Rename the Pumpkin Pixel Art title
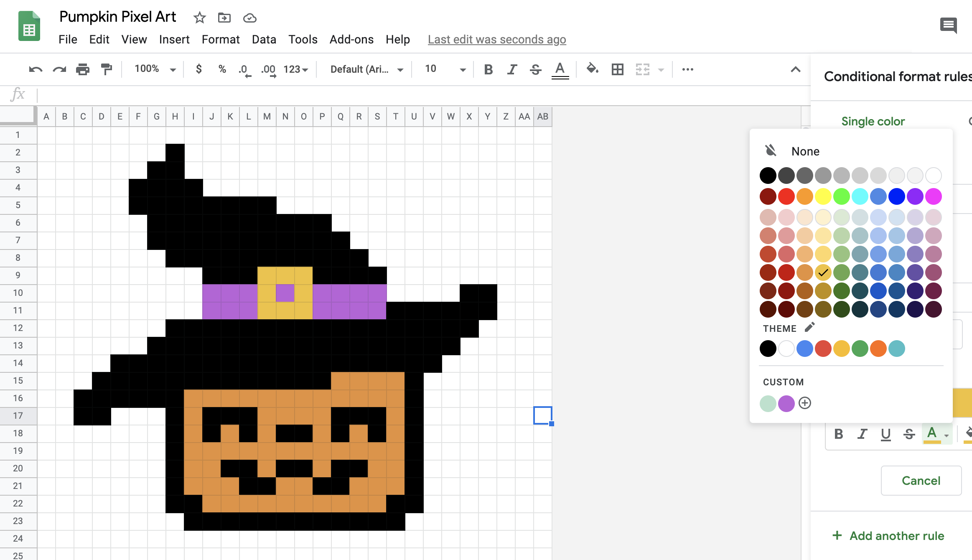The width and height of the screenshot is (972, 560). [118, 17]
